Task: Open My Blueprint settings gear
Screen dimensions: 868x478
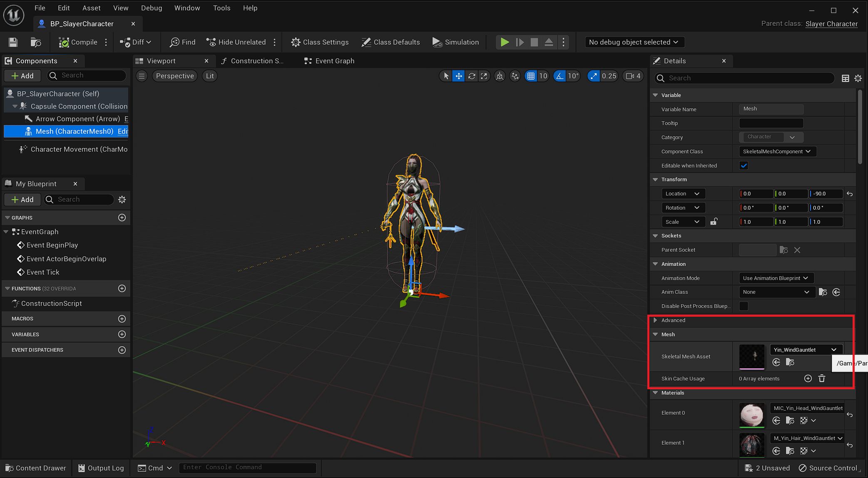Action: coord(122,200)
